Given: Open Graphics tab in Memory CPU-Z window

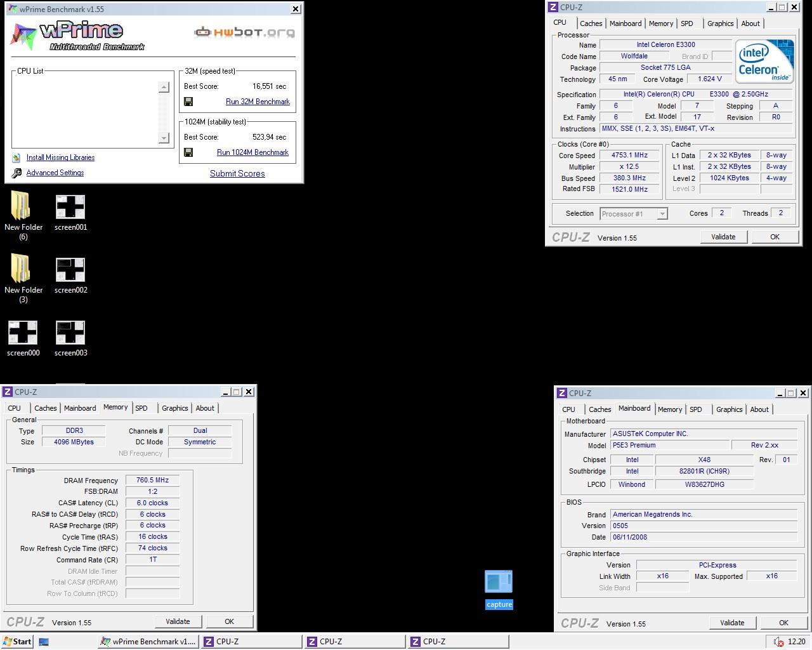Looking at the screenshot, I should (x=174, y=408).
